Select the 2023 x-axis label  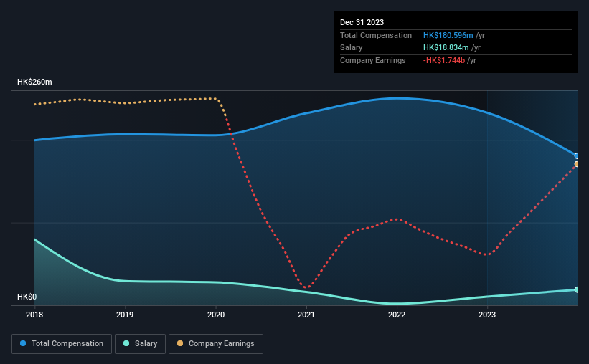point(487,315)
